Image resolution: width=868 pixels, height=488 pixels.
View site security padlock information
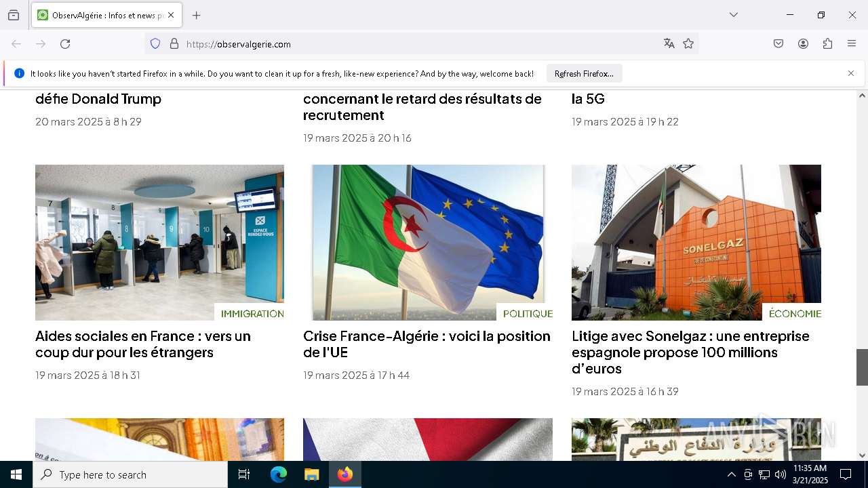[174, 44]
